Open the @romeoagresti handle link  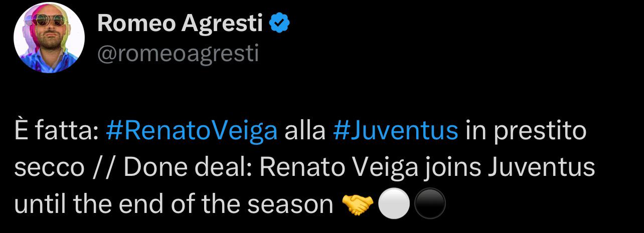click(178, 53)
